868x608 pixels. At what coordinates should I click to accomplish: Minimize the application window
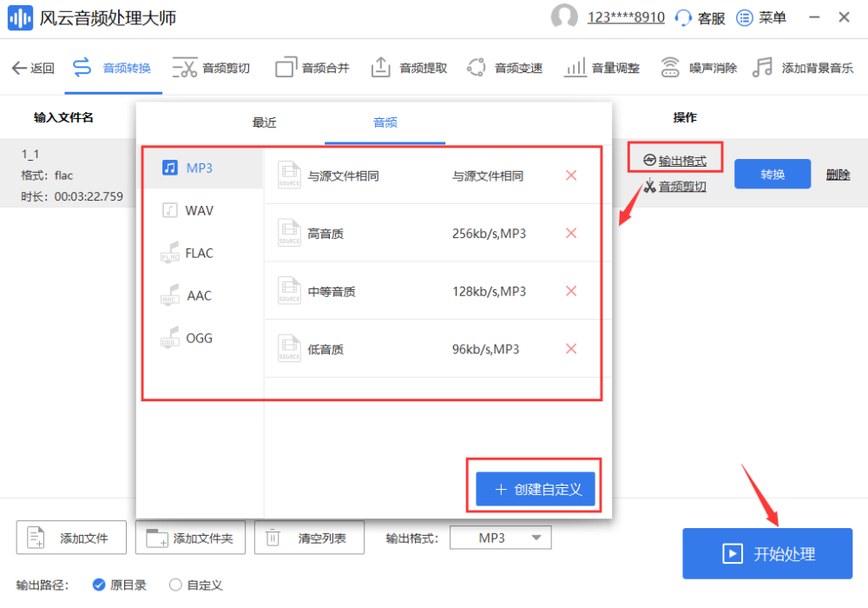[x=814, y=17]
